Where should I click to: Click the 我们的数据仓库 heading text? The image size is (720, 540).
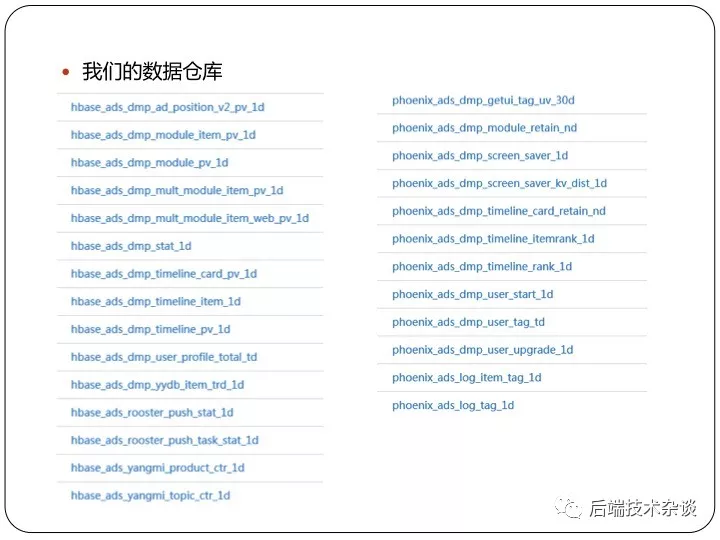point(152,72)
